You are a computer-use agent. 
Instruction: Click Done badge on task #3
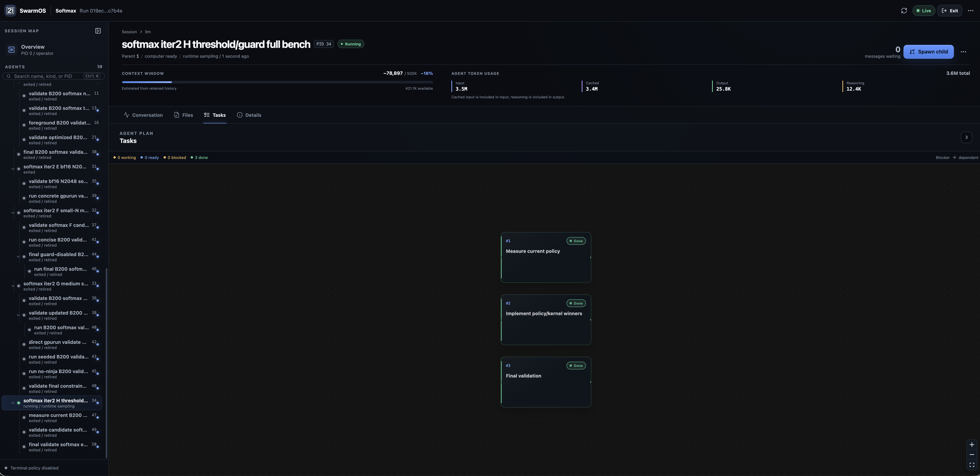[x=576, y=366]
